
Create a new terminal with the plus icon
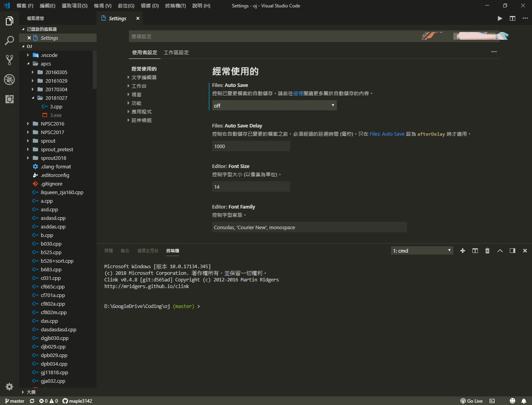(462, 251)
